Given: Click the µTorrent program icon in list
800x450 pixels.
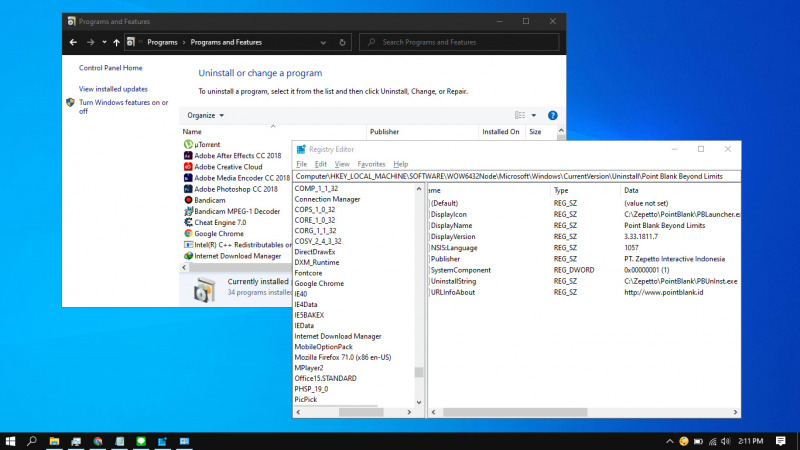Looking at the screenshot, I should pos(188,144).
